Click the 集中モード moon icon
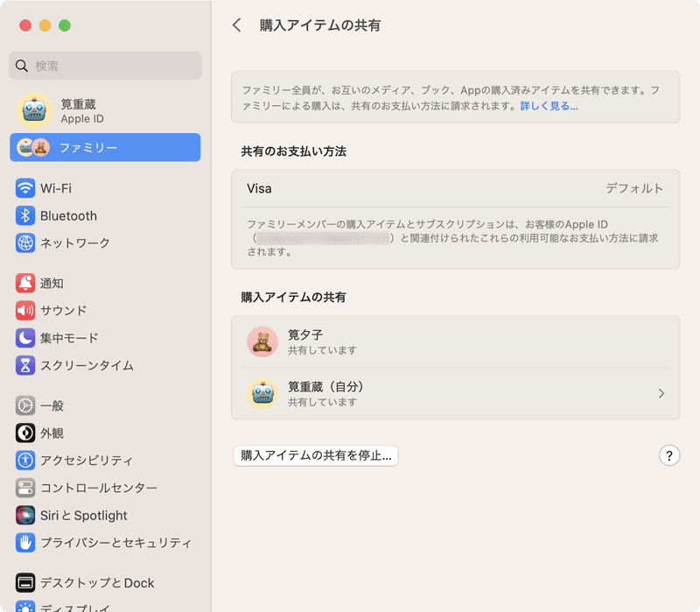The width and height of the screenshot is (700, 612). tap(25, 338)
